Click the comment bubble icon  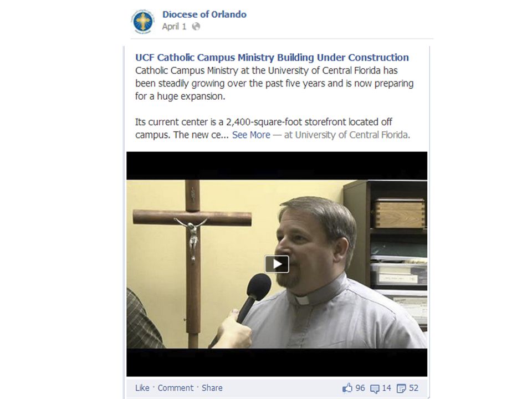(375, 388)
